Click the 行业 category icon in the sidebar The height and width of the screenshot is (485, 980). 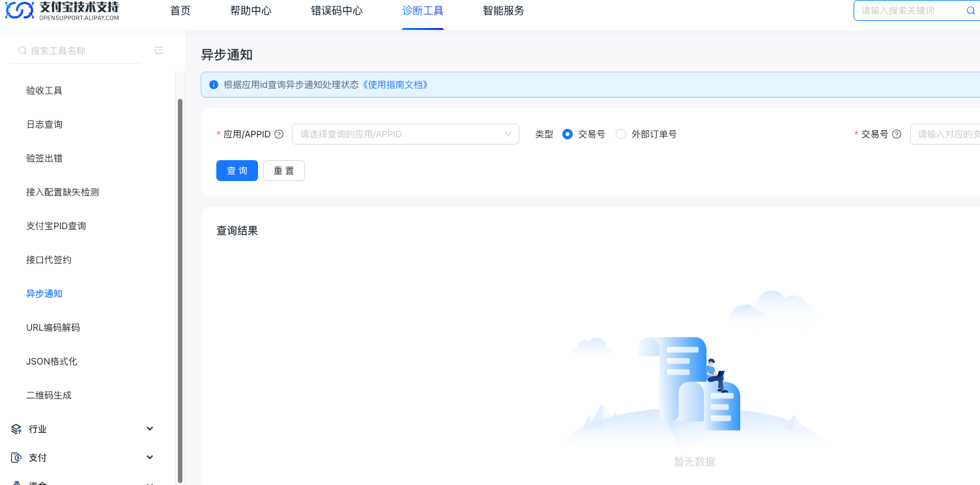16,428
